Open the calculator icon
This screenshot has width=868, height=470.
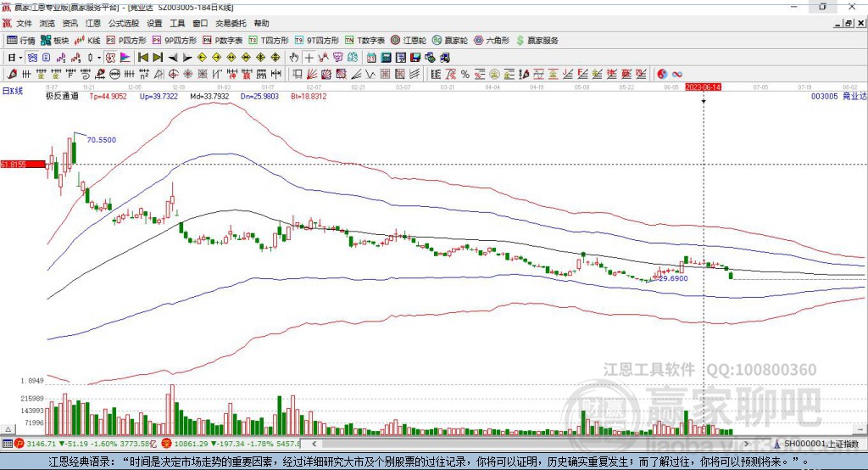pos(386,58)
